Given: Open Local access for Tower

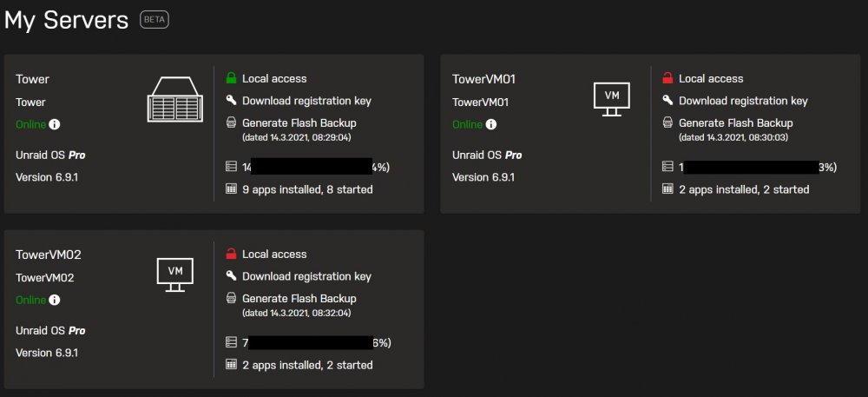Looking at the screenshot, I should click(274, 79).
